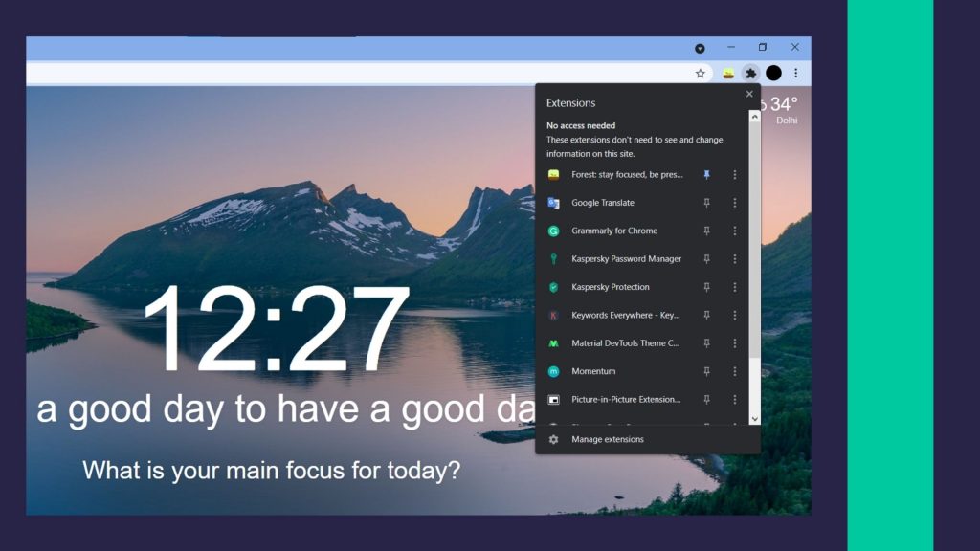980x551 pixels.
Task: Click the Grammarly for Chrome icon
Action: point(553,231)
